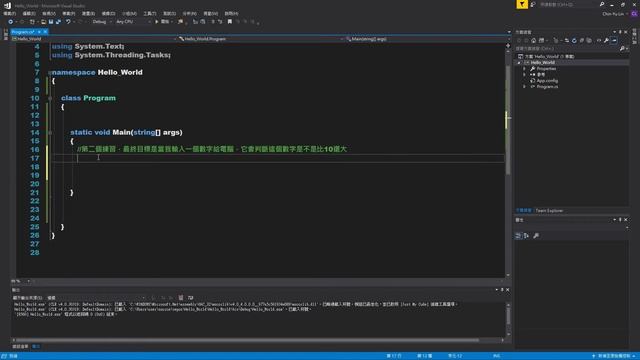Viewport: 640px width, 360px height.
Task: Expand the Properties node in Solution Explorer
Action: [x=524, y=69]
